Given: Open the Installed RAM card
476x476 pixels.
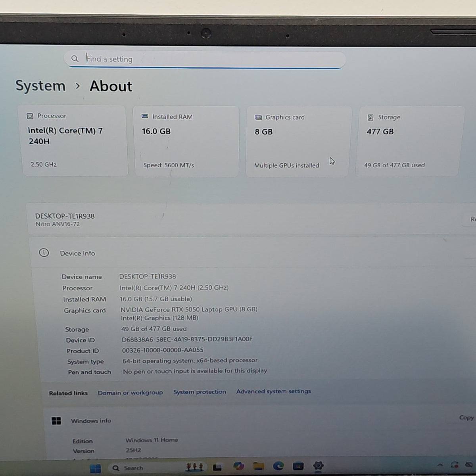Looking at the screenshot, I should pos(186,141).
